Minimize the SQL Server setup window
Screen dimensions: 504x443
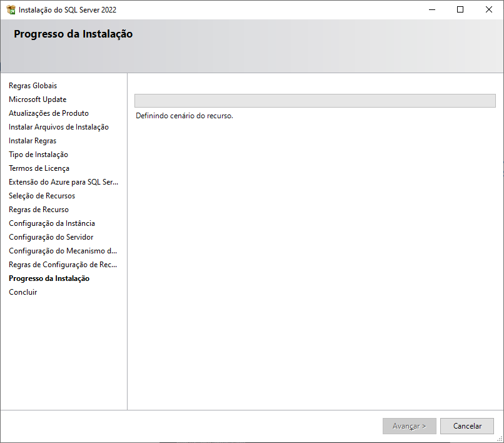click(x=432, y=9)
